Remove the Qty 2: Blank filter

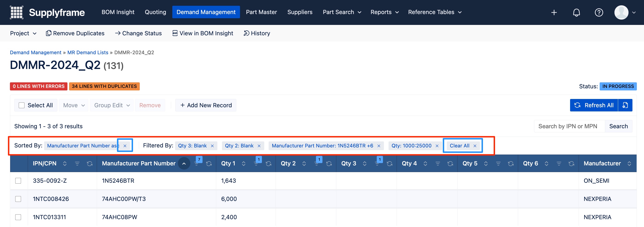pos(259,146)
